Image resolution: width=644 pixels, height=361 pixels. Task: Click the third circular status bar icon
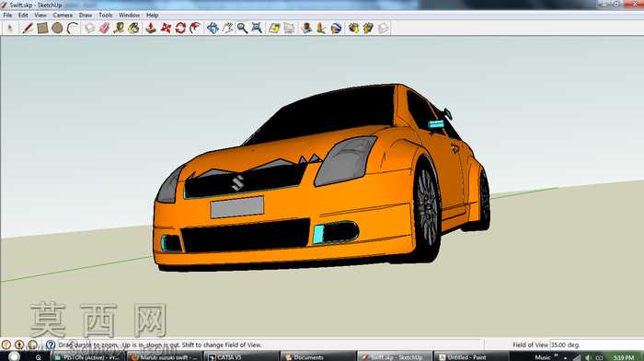(x=33, y=344)
